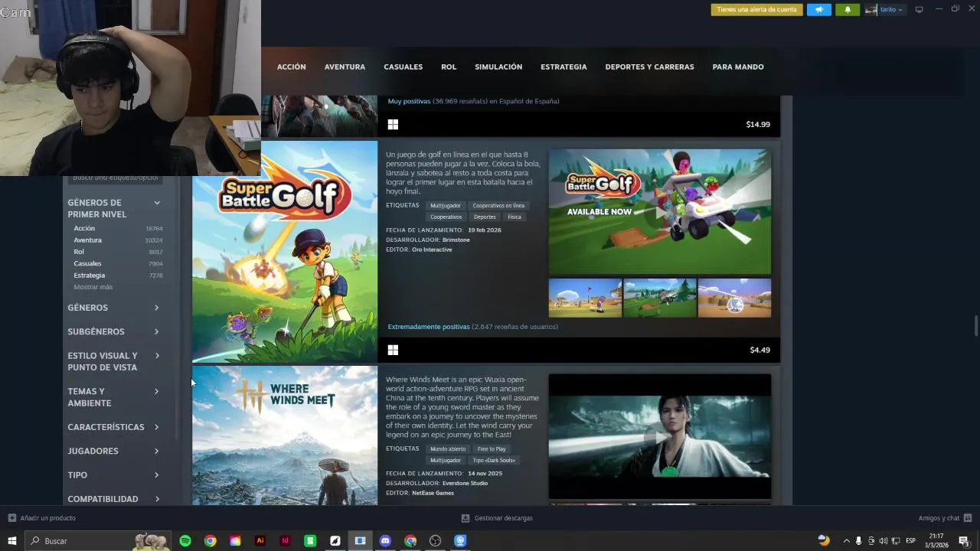The image size is (980, 551).
Task: Open Discord from the taskbar
Action: point(385,541)
